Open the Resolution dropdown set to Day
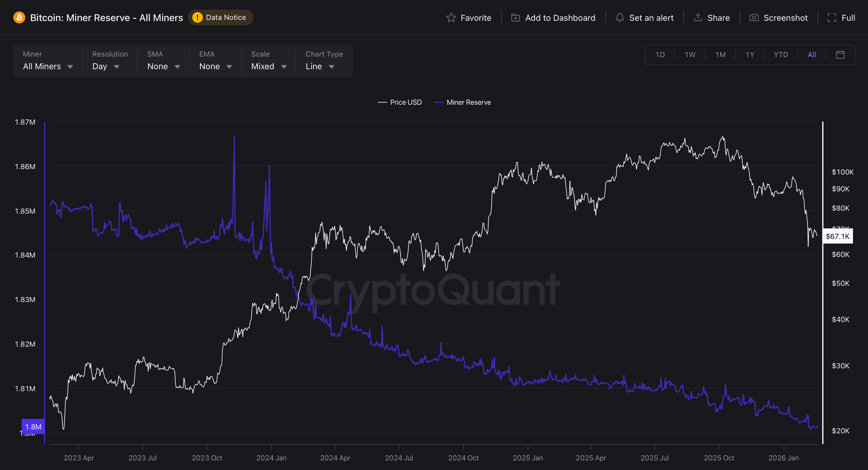The height and width of the screenshot is (470, 868). pos(106,66)
